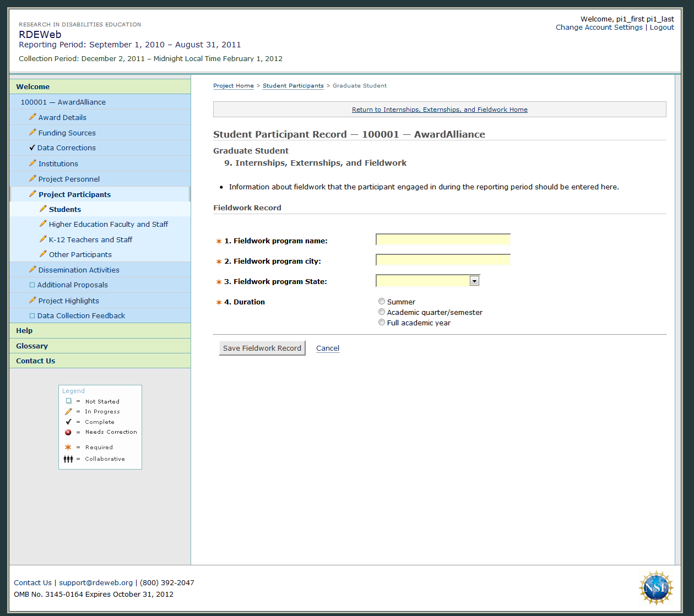Click the Logout link

(662, 28)
